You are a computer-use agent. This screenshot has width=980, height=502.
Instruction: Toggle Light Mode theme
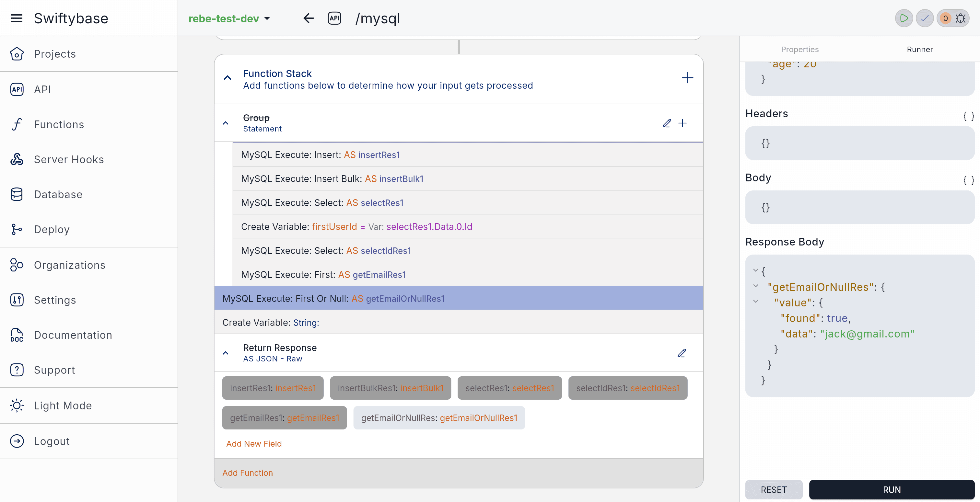[88, 406]
